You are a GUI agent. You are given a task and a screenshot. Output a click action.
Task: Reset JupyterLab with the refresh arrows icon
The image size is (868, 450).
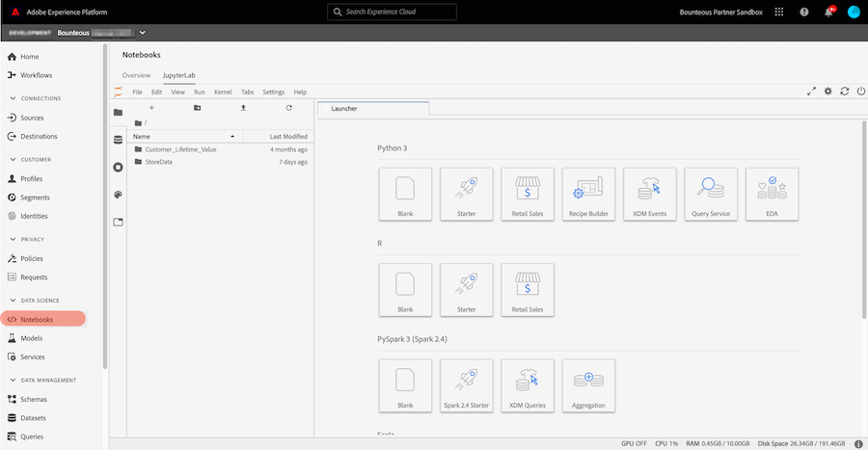click(x=845, y=92)
